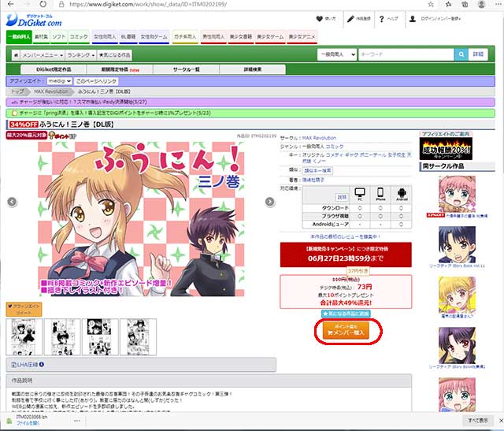504x431 pixels.
Task: Open the fourth manga sample page thumbnail
Action: 139,337
